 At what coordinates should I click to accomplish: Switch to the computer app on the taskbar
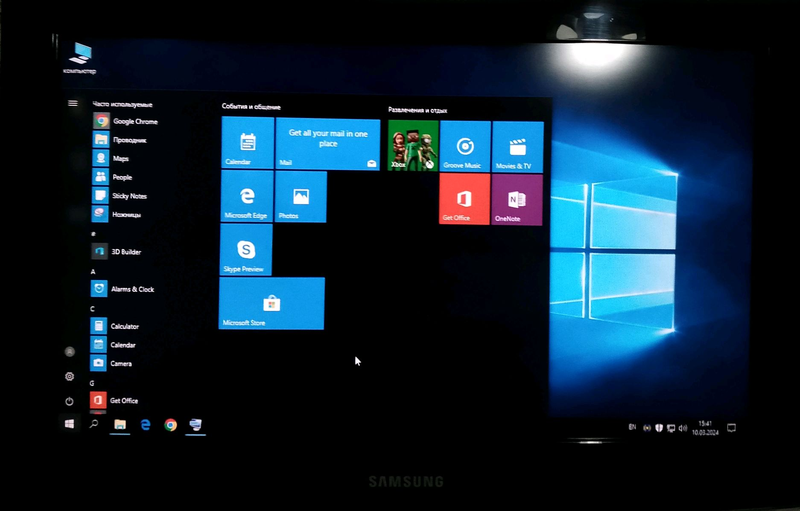coord(195,425)
